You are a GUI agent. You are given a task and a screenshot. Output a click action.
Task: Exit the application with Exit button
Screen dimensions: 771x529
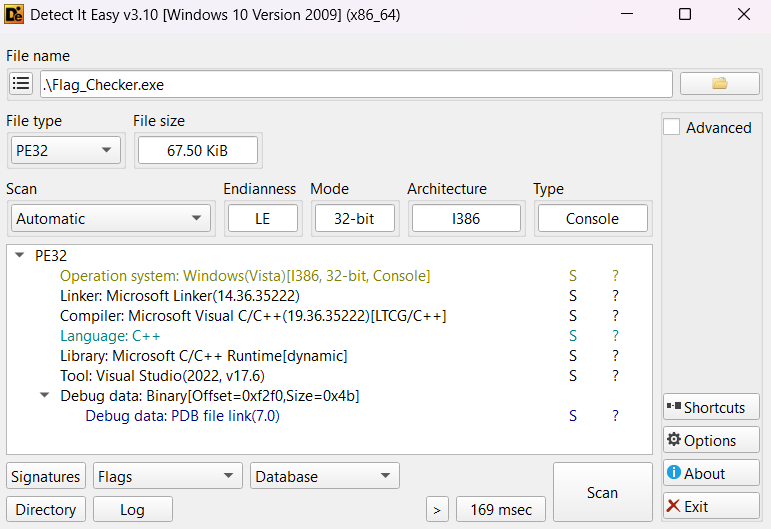click(x=710, y=506)
